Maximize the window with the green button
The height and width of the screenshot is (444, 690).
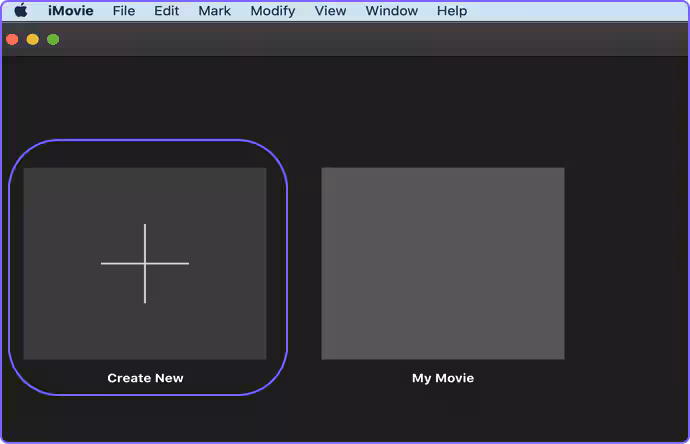[x=53, y=40]
